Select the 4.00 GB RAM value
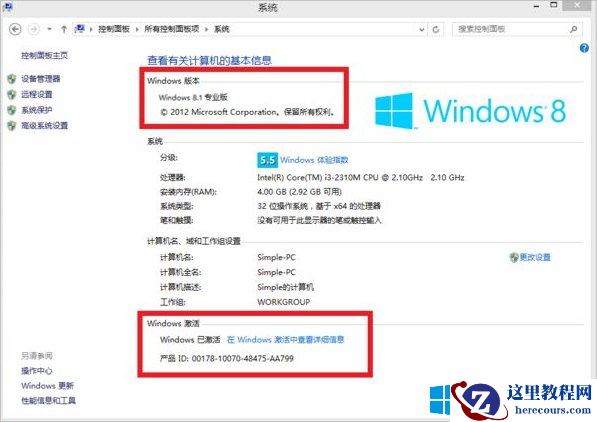Image resolution: width=597 pixels, height=422 pixels. (x=300, y=192)
